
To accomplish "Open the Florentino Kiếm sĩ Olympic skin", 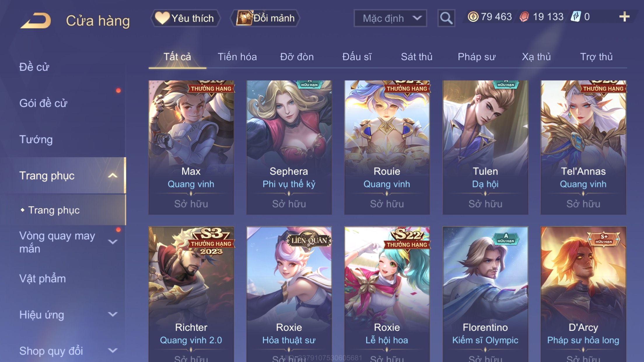I will tap(485, 294).
